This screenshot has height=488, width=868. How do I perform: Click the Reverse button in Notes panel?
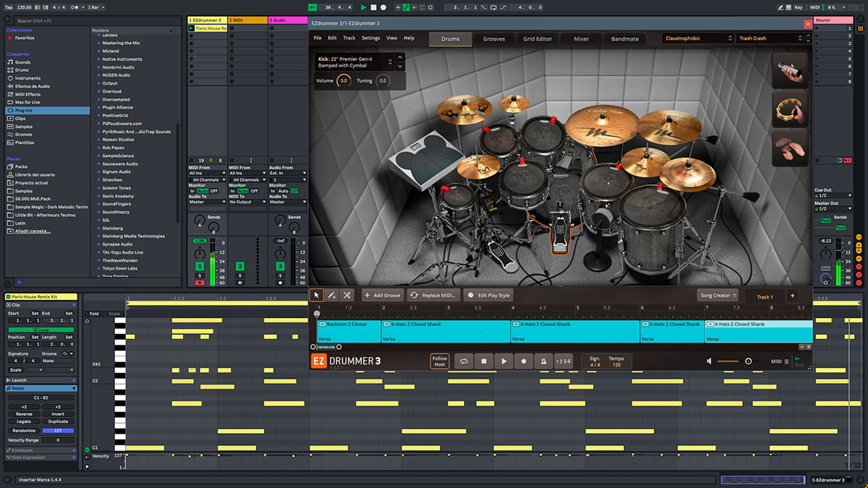(24, 414)
